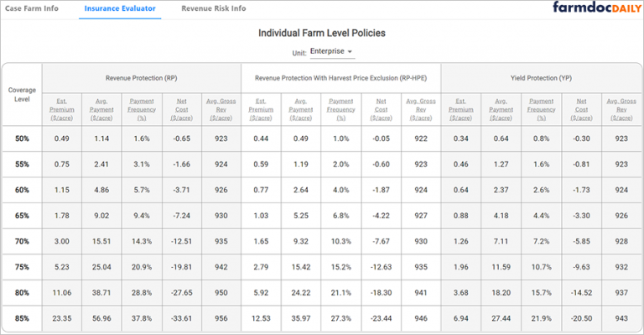
Task: Click RP-HPE average payment 35.97
Action: (x=301, y=318)
